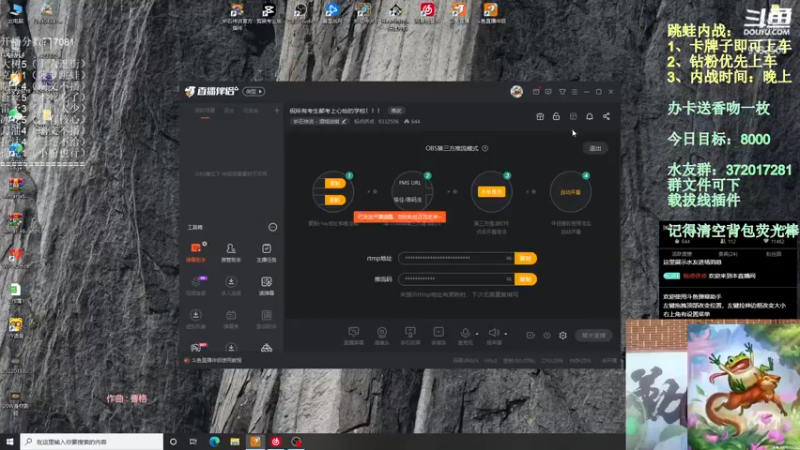Select the third scene tab

tap(250, 111)
